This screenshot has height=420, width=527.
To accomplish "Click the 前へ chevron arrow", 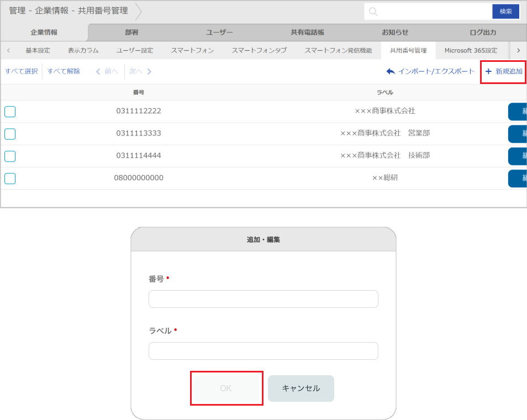I will point(98,71).
